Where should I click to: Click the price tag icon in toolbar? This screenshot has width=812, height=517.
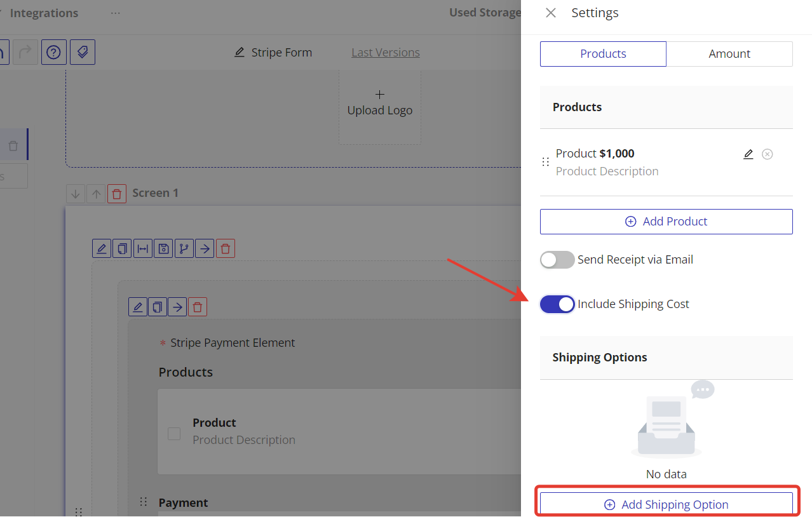(83, 52)
